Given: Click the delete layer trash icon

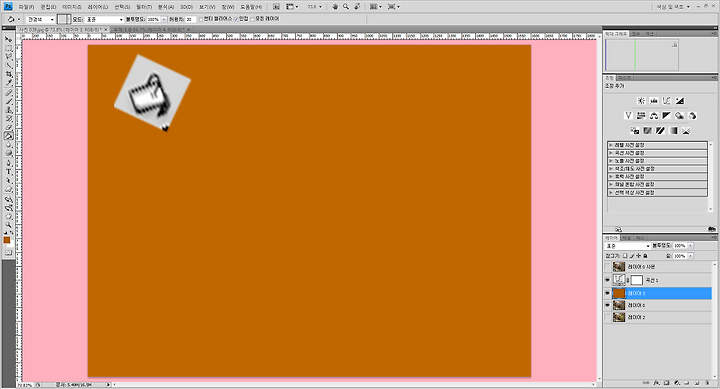Looking at the screenshot, I should pos(707,383).
